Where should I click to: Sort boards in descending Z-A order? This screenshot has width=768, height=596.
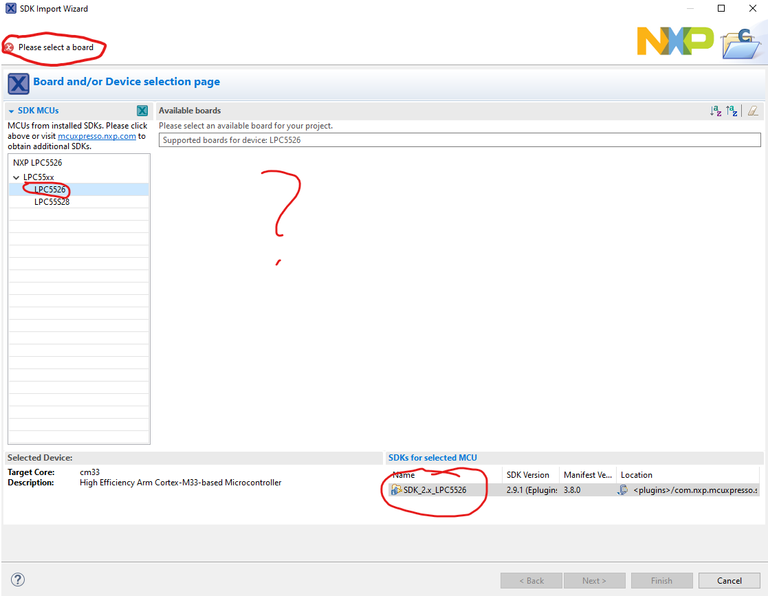click(732, 111)
